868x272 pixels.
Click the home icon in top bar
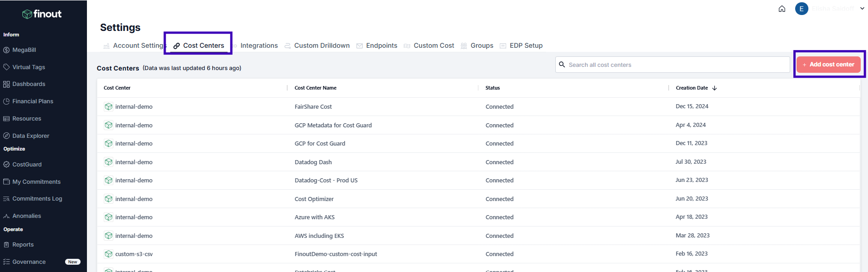pos(782,9)
